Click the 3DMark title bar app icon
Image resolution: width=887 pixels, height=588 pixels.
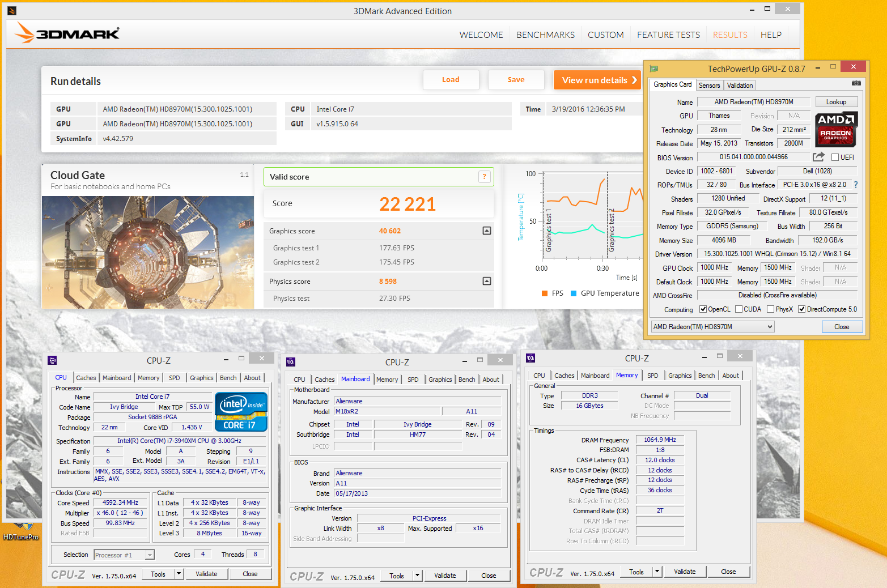(12, 11)
